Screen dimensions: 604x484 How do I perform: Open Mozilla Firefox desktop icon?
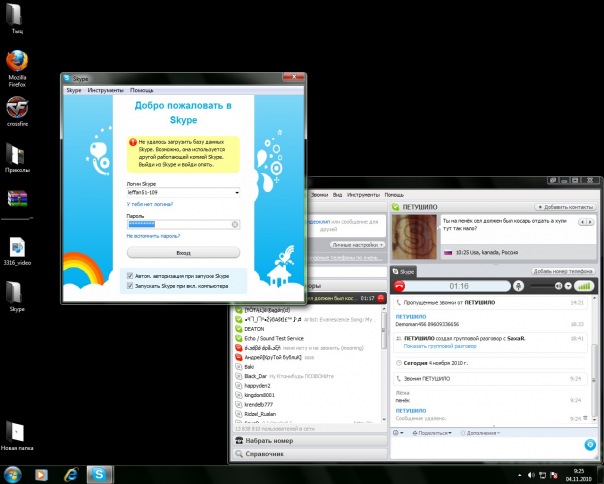click(x=17, y=68)
